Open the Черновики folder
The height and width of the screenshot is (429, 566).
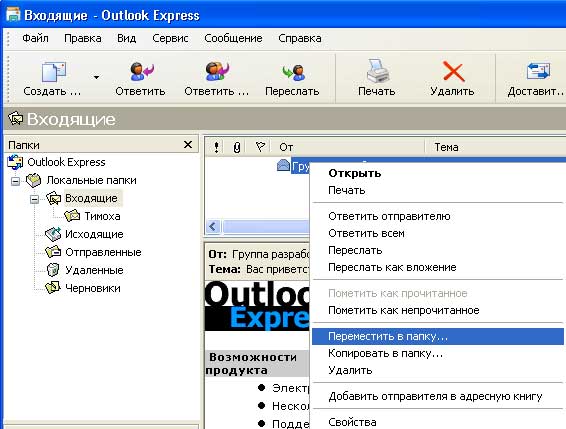pos(93,288)
